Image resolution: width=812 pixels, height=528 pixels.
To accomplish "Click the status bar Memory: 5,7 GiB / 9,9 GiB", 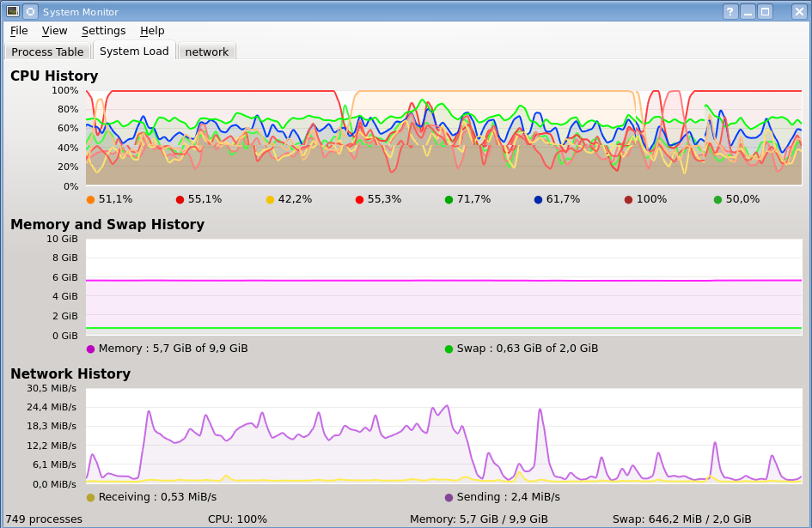I will 479,519.
